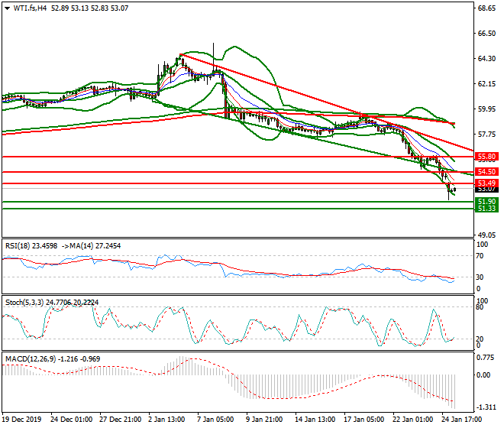
Task: Click the 14 Jan 13:00 time axis label
Action: (315, 420)
